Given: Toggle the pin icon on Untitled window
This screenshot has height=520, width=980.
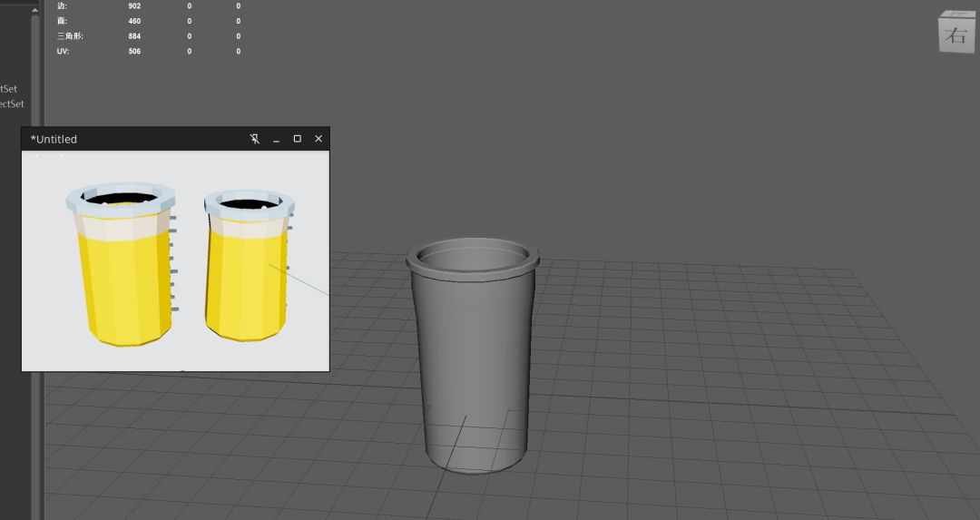Looking at the screenshot, I should coord(254,139).
